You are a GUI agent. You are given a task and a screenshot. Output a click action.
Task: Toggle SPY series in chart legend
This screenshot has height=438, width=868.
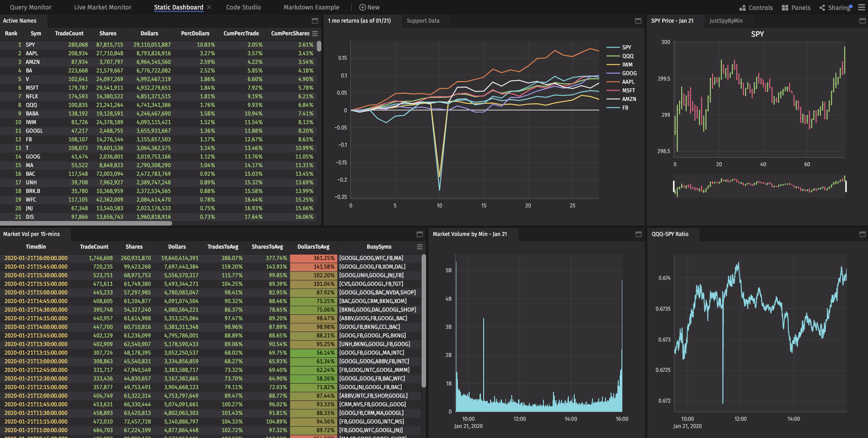coord(619,48)
